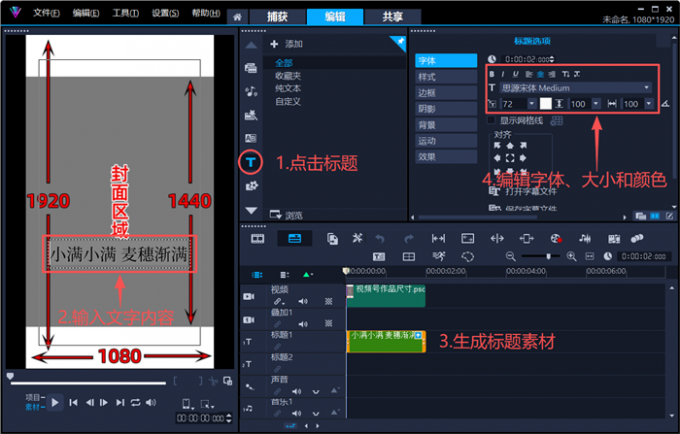This screenshot has width=680, height=434.
Task: Redo the last action
Action: pyautogui.click(x=409, y=238)
